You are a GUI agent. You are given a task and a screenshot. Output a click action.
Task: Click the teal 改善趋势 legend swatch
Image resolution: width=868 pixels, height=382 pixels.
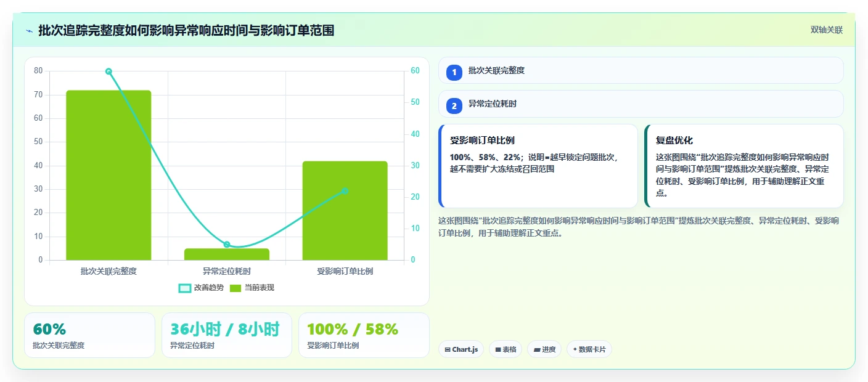184,288
